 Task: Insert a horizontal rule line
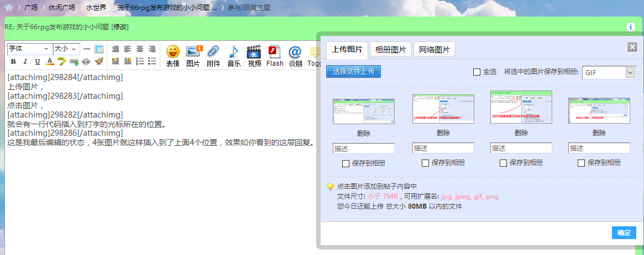pos(87,49)
